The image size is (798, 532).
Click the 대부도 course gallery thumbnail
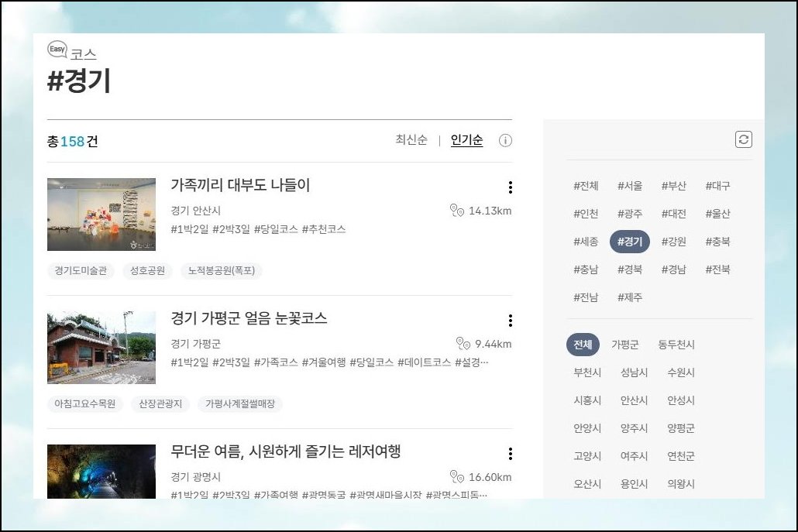[101, 215]
